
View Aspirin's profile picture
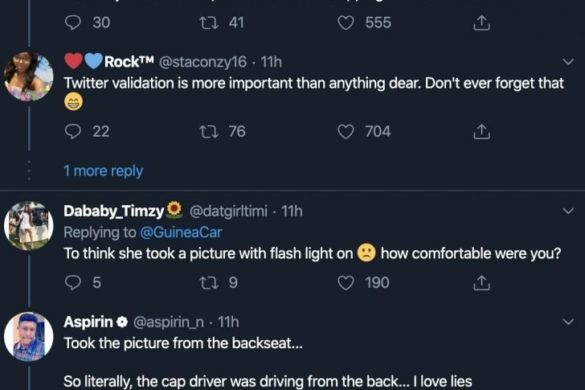pos(28,337)
